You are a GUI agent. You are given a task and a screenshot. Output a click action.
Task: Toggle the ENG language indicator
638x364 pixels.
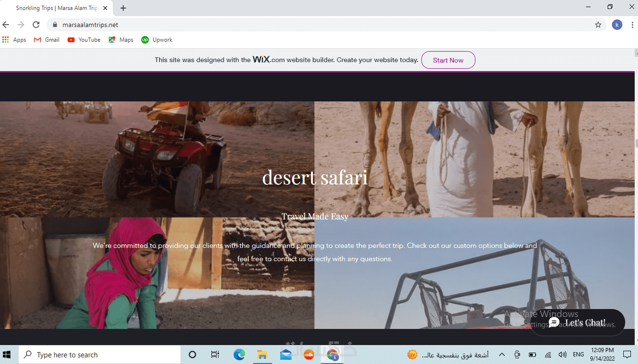tap(578, 354)
